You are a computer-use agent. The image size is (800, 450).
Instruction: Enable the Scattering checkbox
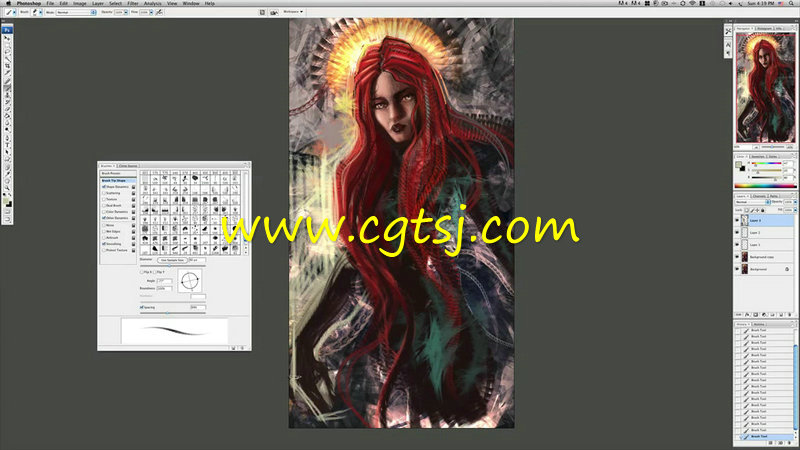104,193
